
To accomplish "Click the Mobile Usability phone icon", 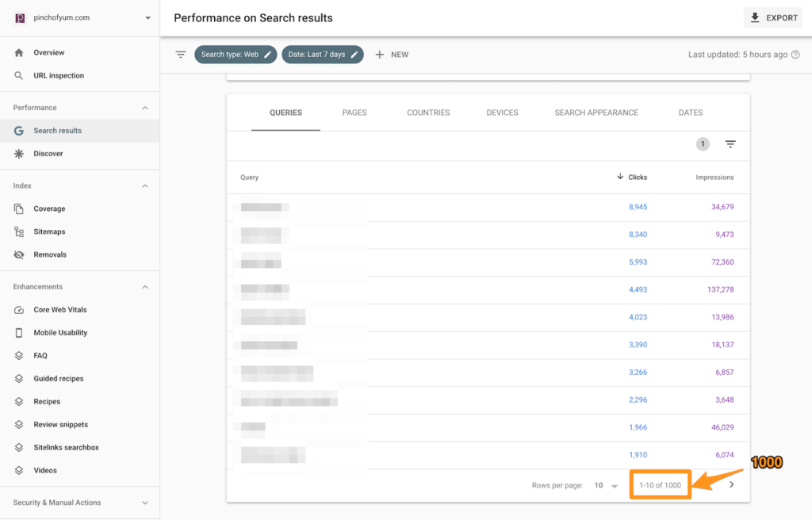I will 19,332.
